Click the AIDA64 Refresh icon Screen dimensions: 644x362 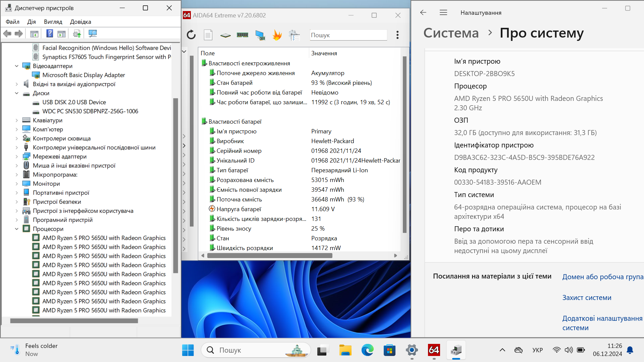191,35
